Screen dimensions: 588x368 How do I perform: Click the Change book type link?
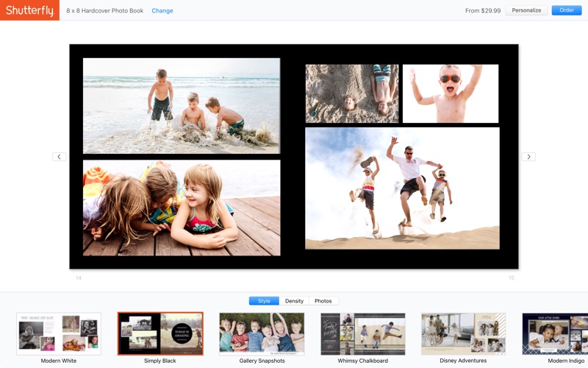coord(163,11)
